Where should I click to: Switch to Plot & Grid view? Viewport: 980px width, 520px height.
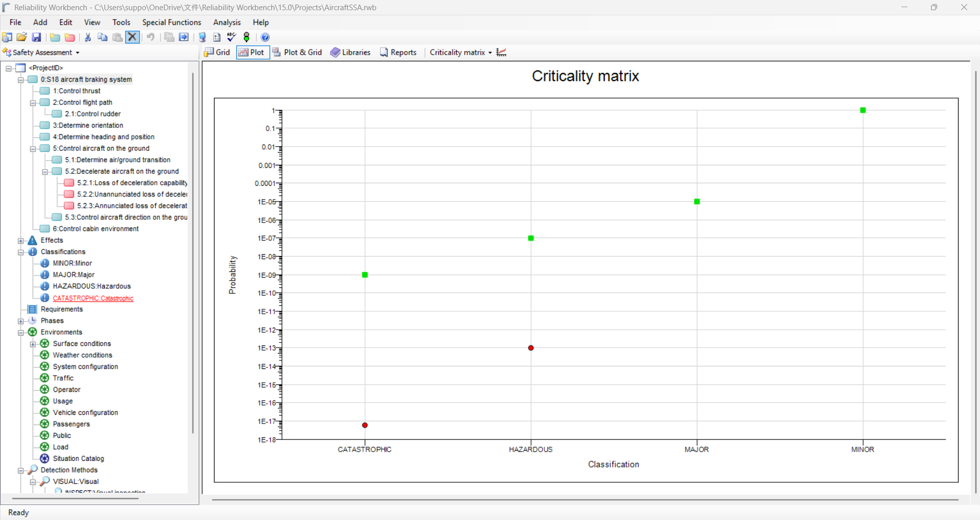pos(297,53)
